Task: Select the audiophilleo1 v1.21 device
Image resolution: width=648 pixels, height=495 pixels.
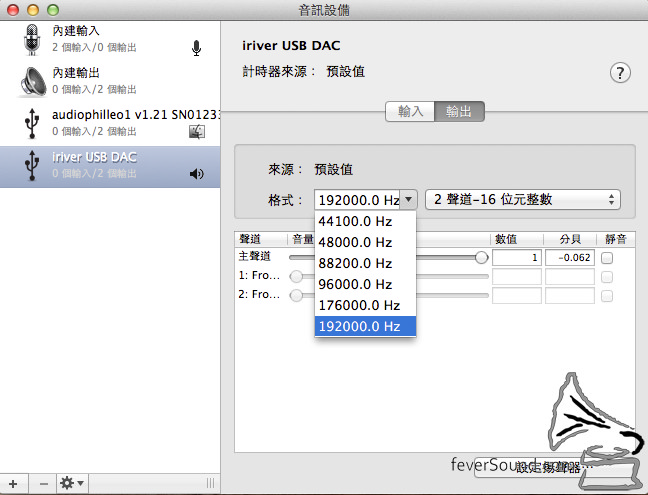Action: (110, 123)
